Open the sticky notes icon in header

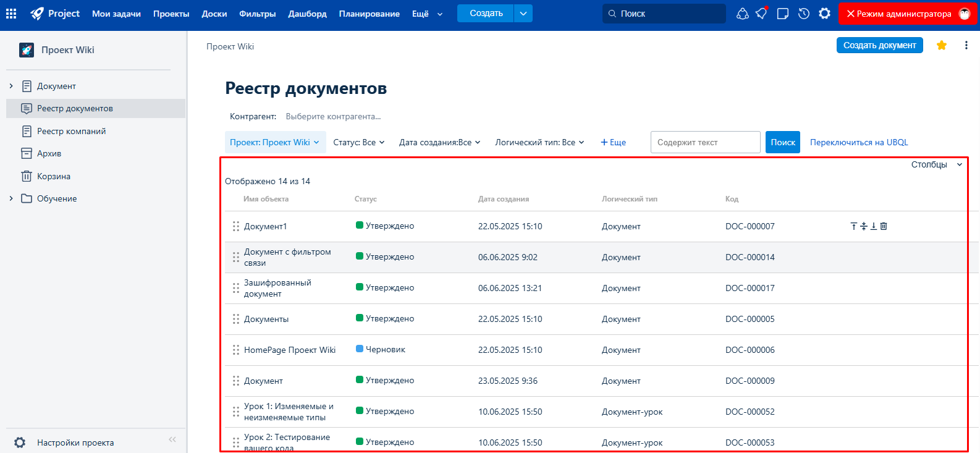pos(783,13)
